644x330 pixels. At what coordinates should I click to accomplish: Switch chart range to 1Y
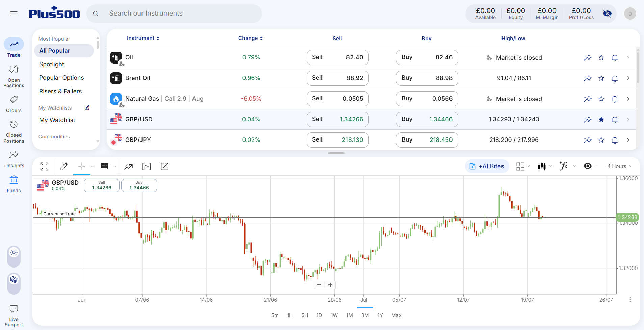click(x=380, y=315)
